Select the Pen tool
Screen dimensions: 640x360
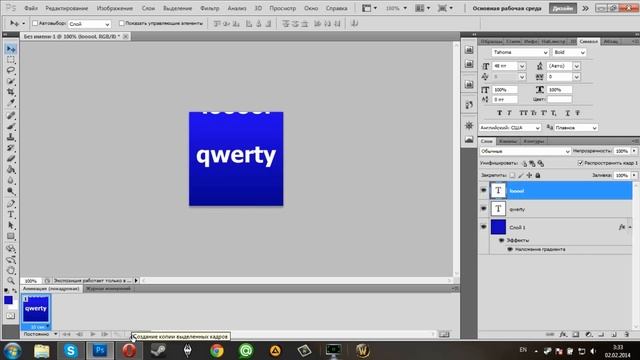pos(11,204)
